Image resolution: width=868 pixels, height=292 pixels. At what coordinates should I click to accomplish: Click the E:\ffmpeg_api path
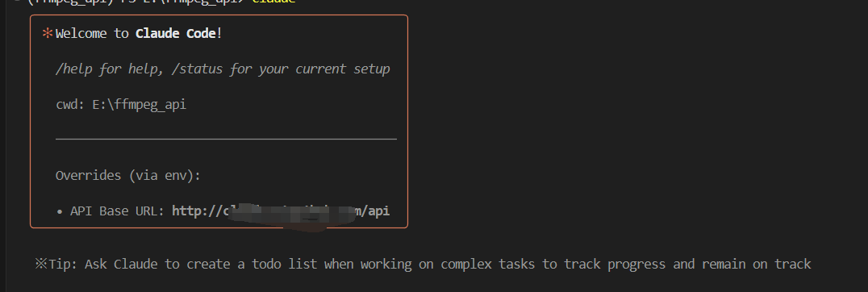[140, 105]
